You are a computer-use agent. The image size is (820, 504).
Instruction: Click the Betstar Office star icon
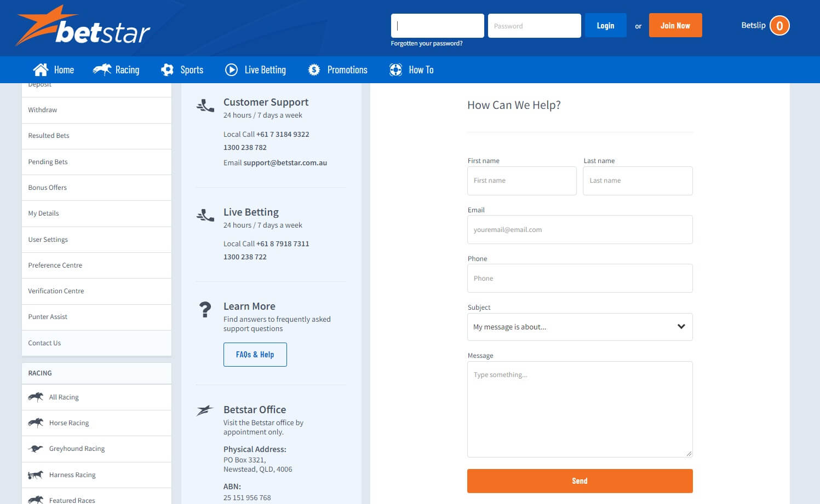coord(205,410)
